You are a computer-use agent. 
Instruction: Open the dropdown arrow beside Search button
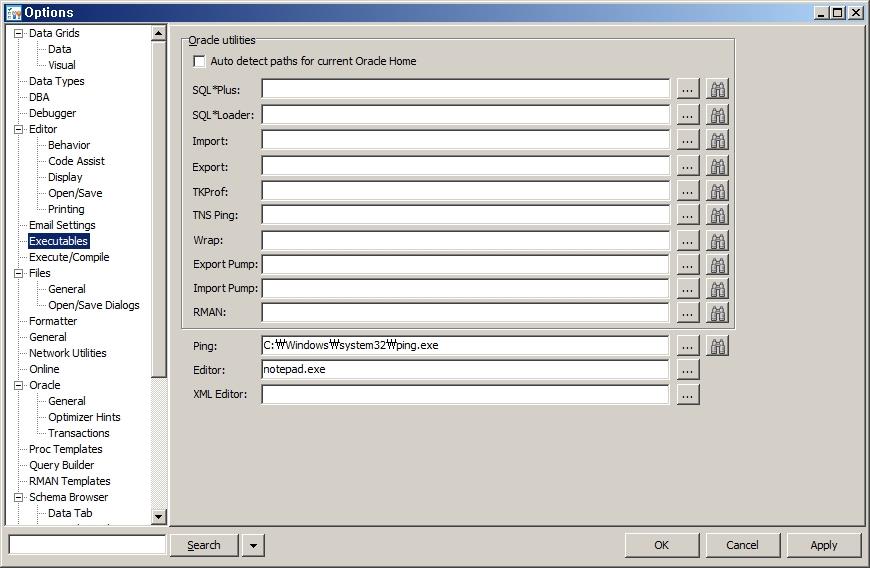pyautogui.click(x=253, y=545)
